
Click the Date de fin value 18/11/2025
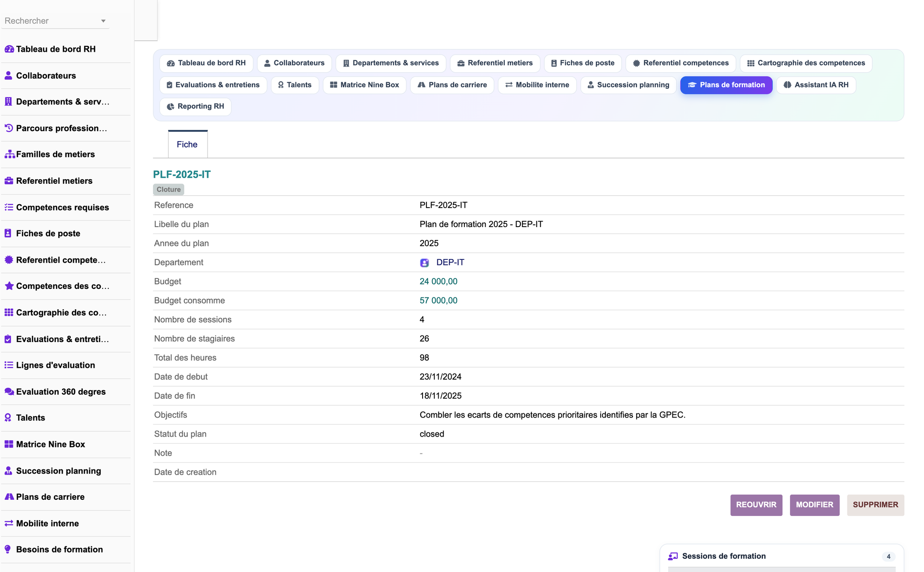pos(440,396)
